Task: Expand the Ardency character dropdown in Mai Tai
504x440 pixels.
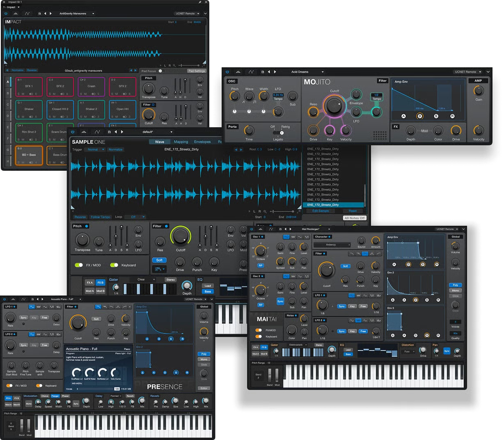Action: (x=332, y=245)
